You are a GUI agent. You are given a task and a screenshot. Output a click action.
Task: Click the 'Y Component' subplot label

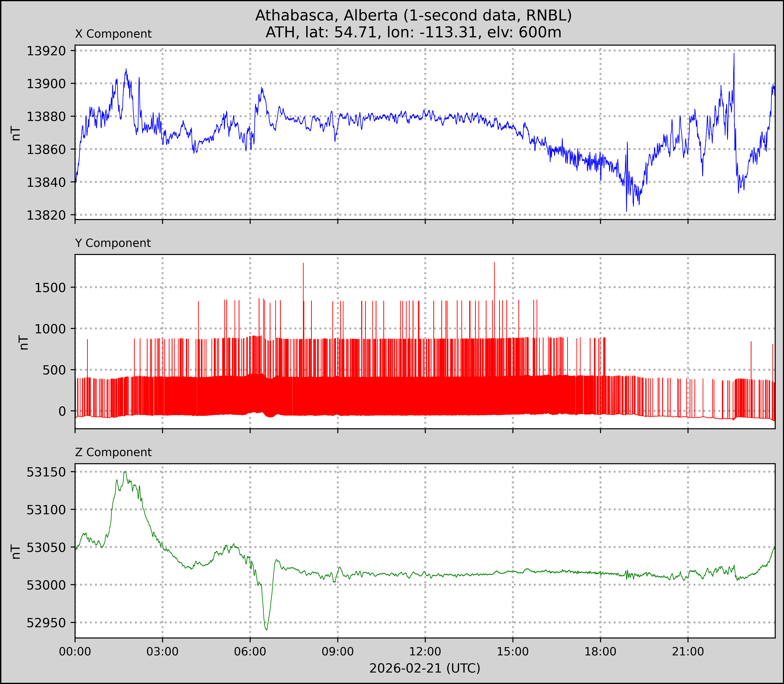[113, 243]
